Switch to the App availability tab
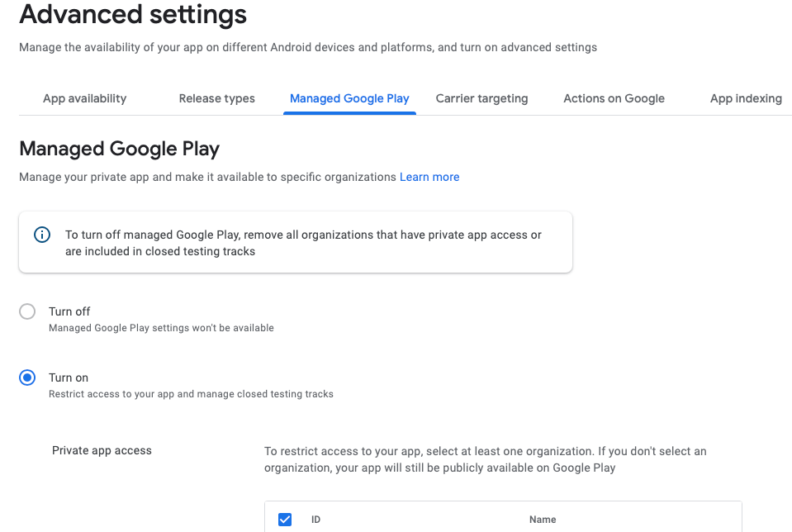The height and width of the screenshot is (532, 792). tap(83, 98)
